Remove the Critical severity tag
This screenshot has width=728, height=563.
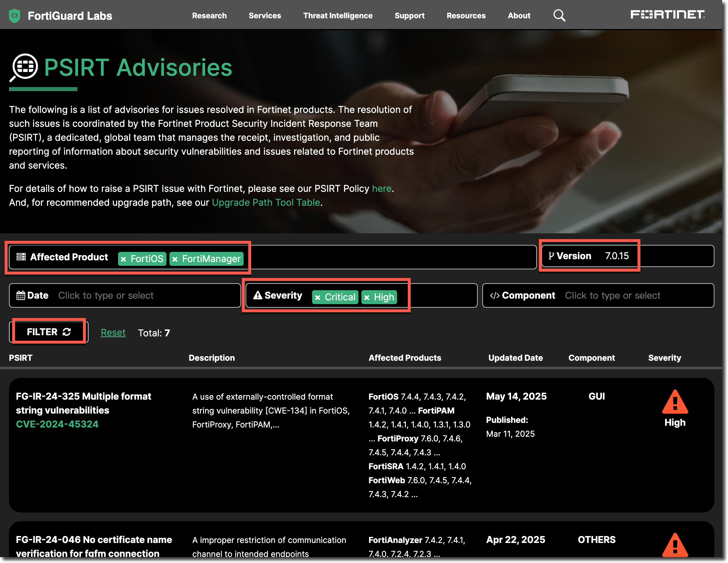click(318, 297)
